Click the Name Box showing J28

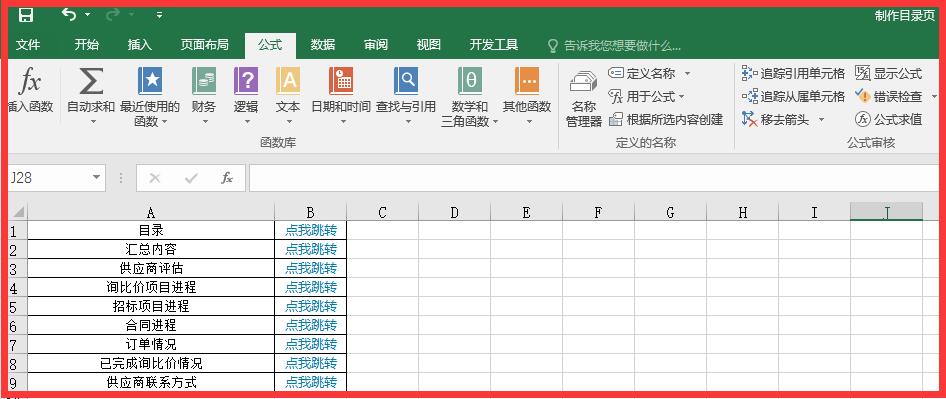(49, 178)
